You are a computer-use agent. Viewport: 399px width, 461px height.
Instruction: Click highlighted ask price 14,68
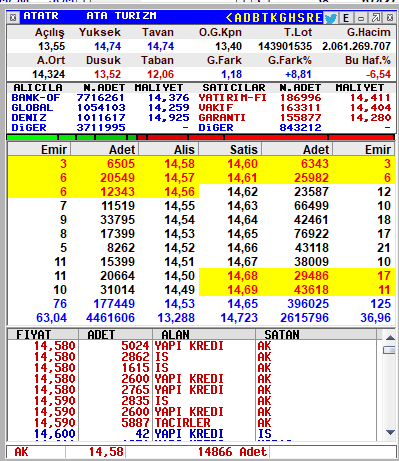[x=243, y=276]
